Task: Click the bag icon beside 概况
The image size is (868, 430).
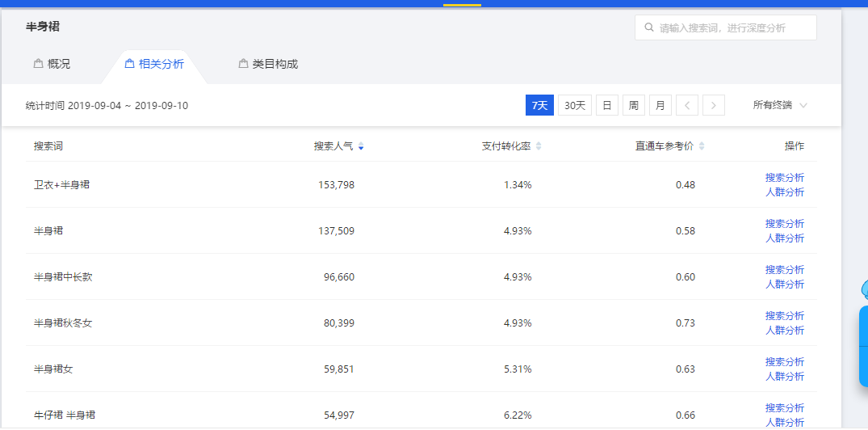Action: point(38,64)
